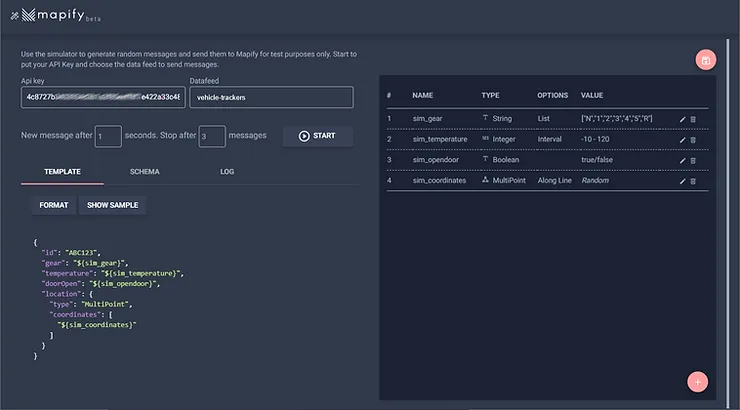
Task: Click the ${sim_coordinates} template line
Action: point(97,325)
